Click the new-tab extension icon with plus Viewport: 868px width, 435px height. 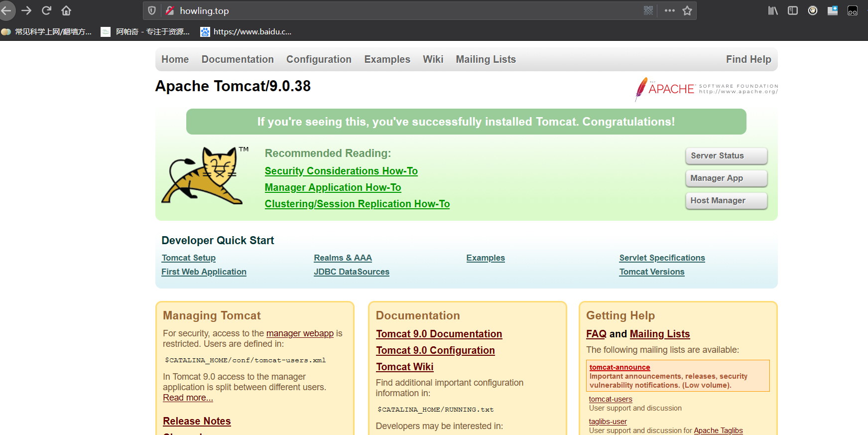(x=833, y=10)
